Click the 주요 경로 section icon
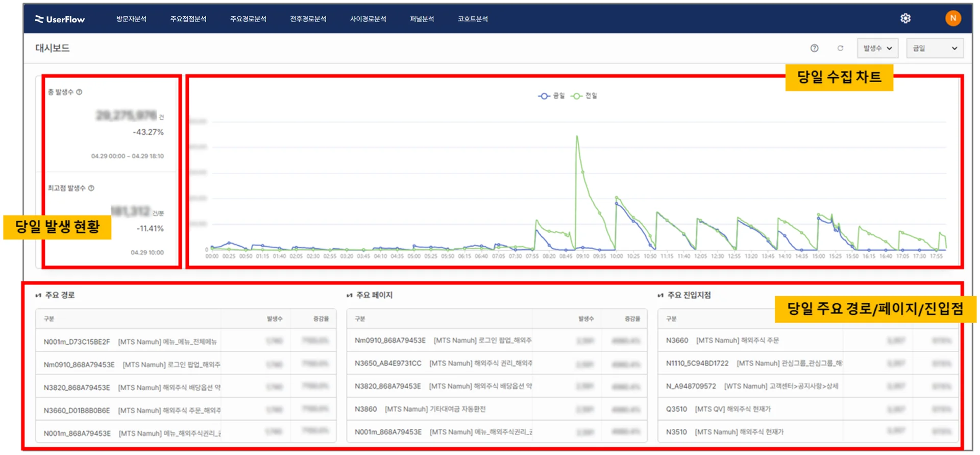Image resolution: width=980 pixels, height=455 pixels. [38, 295]
